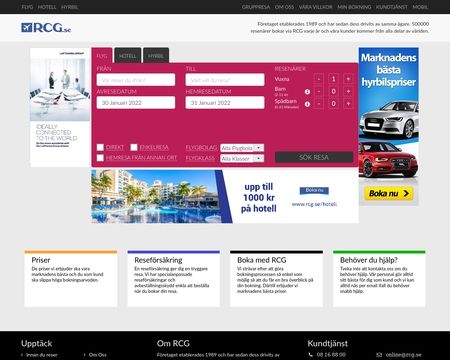This screenshot has height=360, width=450.
Task: Expand the Flygklass dropdown
Action: (x=242, y=159)
